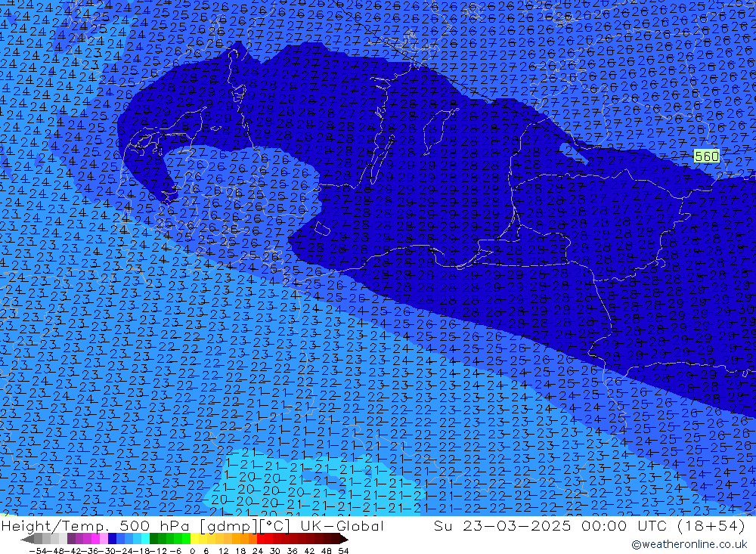Click the green legend swatch at -12
This screenshot has height=554, width=756.
[162, 539]
